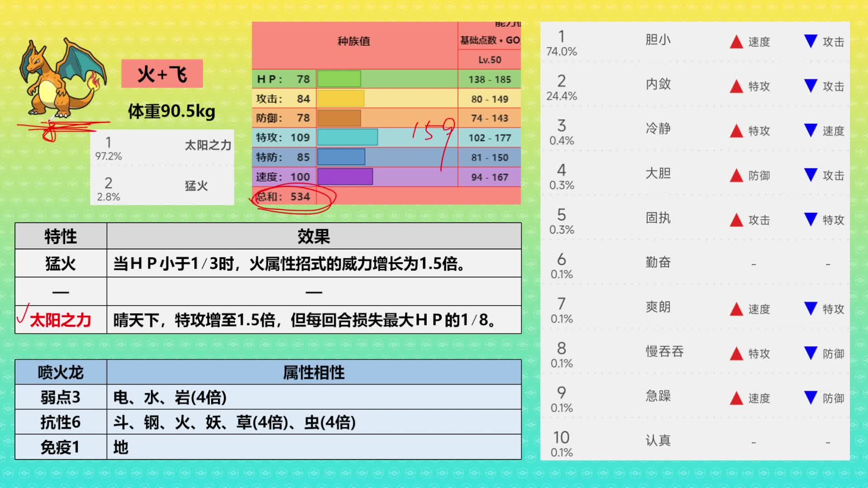
Task: Click red up arrow in 爽朗 row
Action: (736, 309)
